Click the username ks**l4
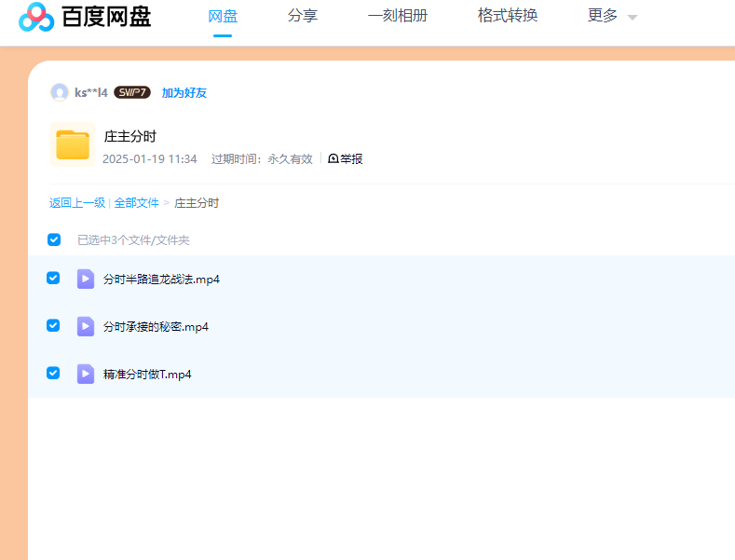The width and height of the screenshot is (735, 560). point(91,93)
